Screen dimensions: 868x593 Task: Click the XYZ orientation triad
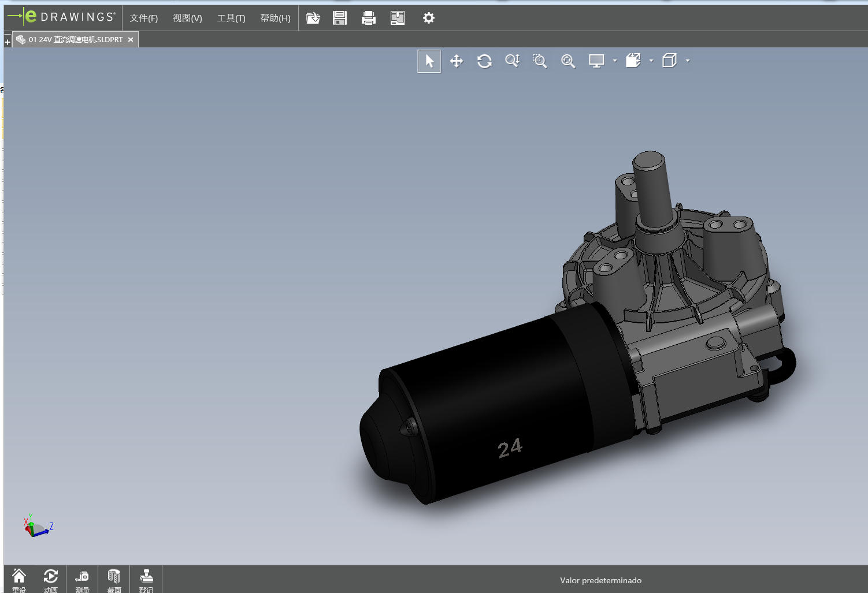click(x=38, y=525)
